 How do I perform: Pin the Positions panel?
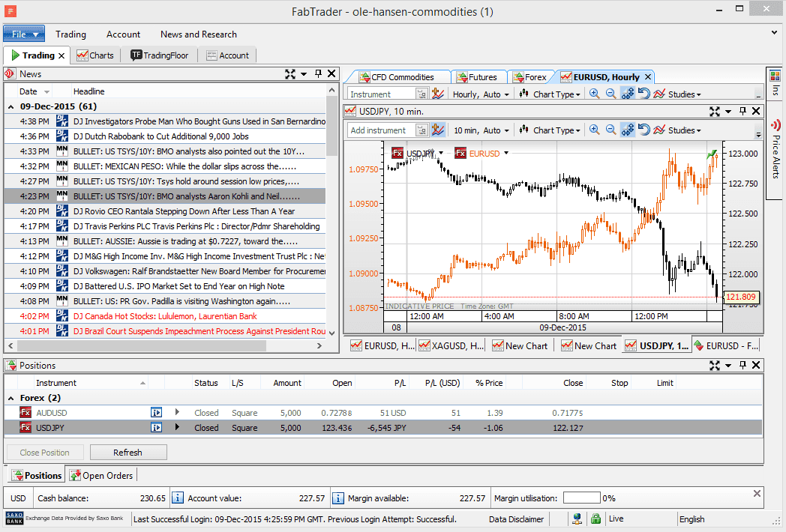(743, 365)
